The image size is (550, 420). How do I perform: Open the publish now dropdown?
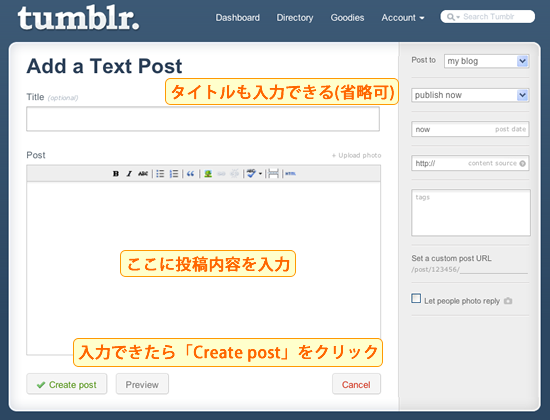470,95
